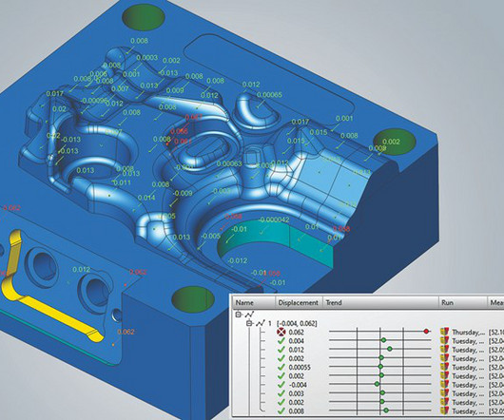Viewport: 504px width, 420px height.
Task: Select the range text [-0.004, 0.062]
Action: [x=297, y=323]
